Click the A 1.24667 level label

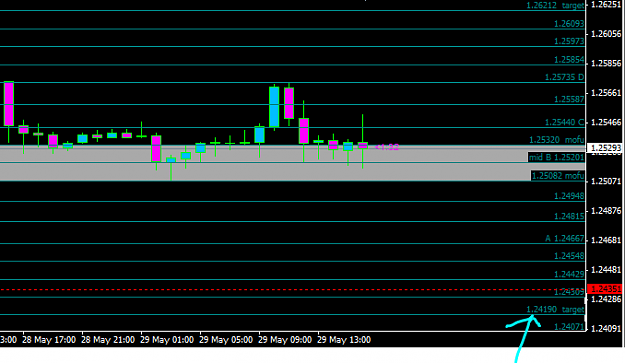click(x=564, y=239)
